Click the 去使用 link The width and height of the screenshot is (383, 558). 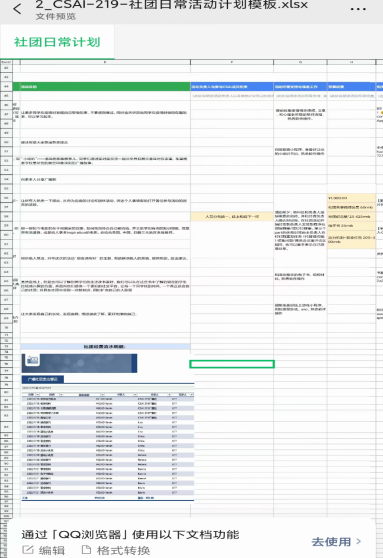click(x=331, y=542)
